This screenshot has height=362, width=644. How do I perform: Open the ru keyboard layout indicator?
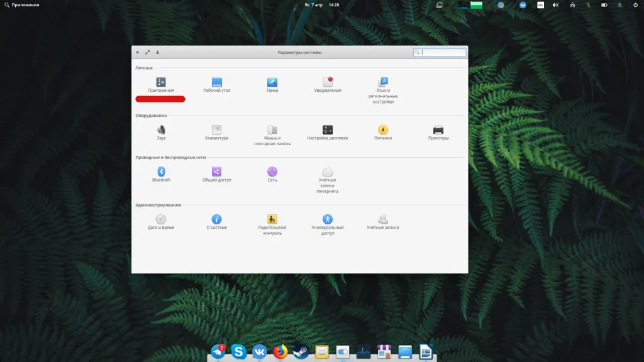point(540,5)
